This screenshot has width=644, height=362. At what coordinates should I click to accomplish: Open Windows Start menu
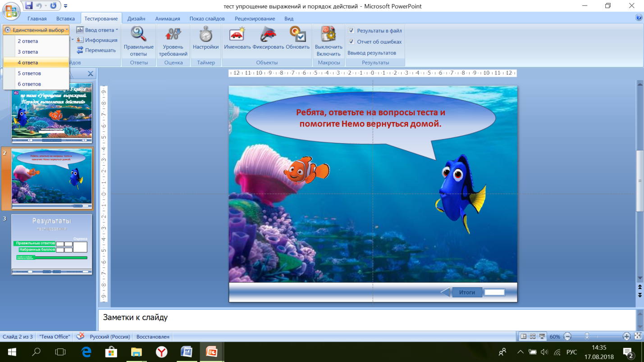(x=12, y=352)
